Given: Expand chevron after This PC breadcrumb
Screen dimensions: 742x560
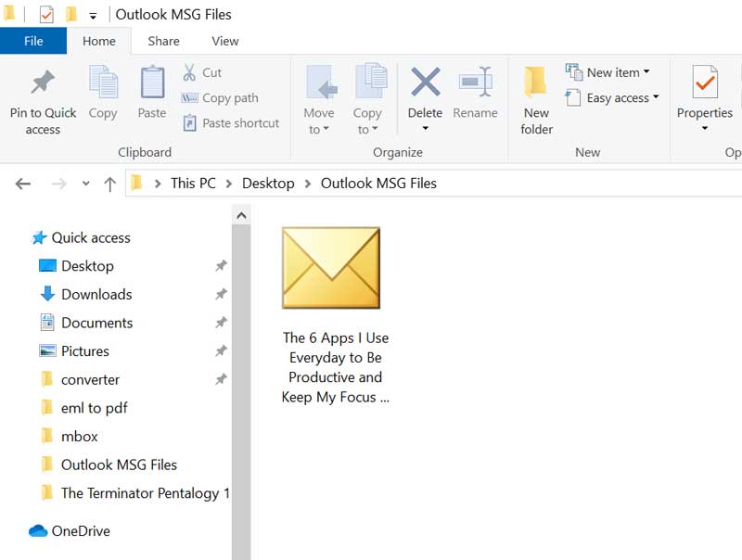Looking at the screenshot, I should coord(229,184).
